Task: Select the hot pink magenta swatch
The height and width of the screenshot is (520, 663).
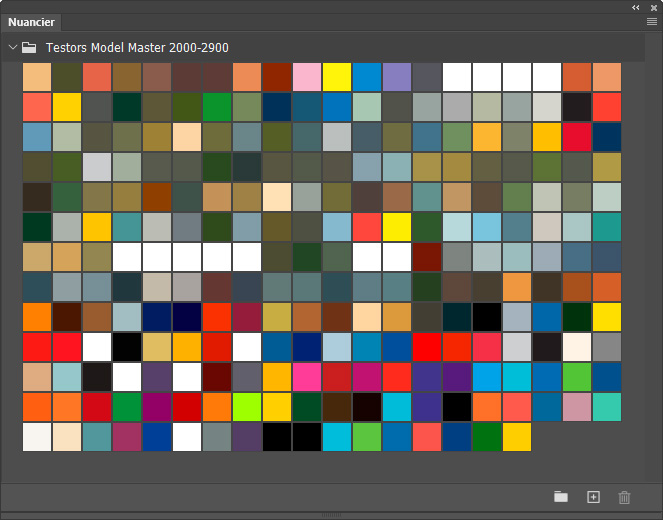Action: pos(307,377)
